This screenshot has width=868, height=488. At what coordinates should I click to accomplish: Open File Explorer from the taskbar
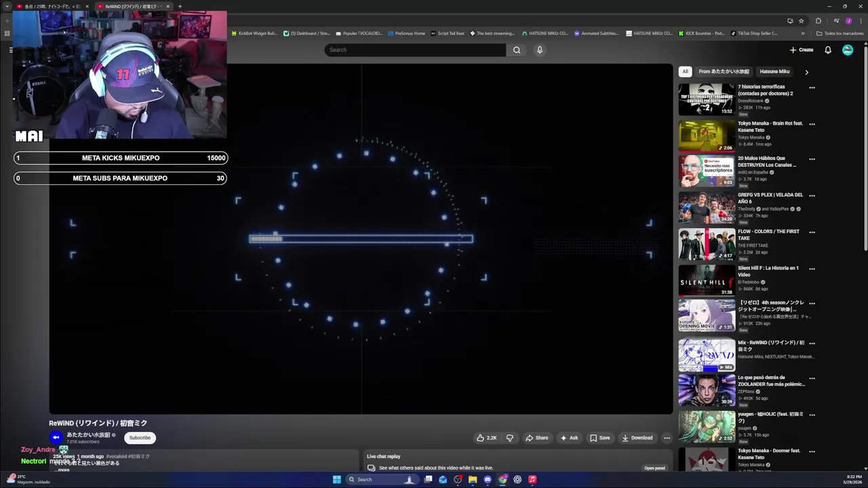coord(473,479)
